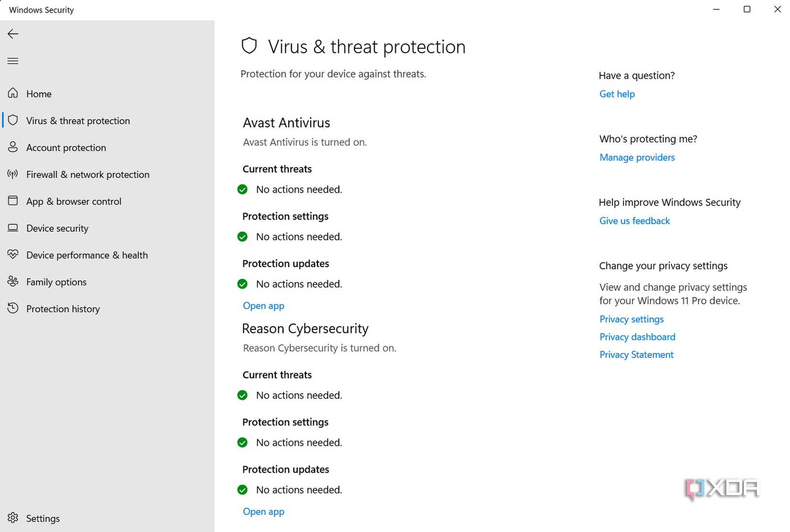Open the Settings gear icon
The image size is (790, 532).
point(13,518)
